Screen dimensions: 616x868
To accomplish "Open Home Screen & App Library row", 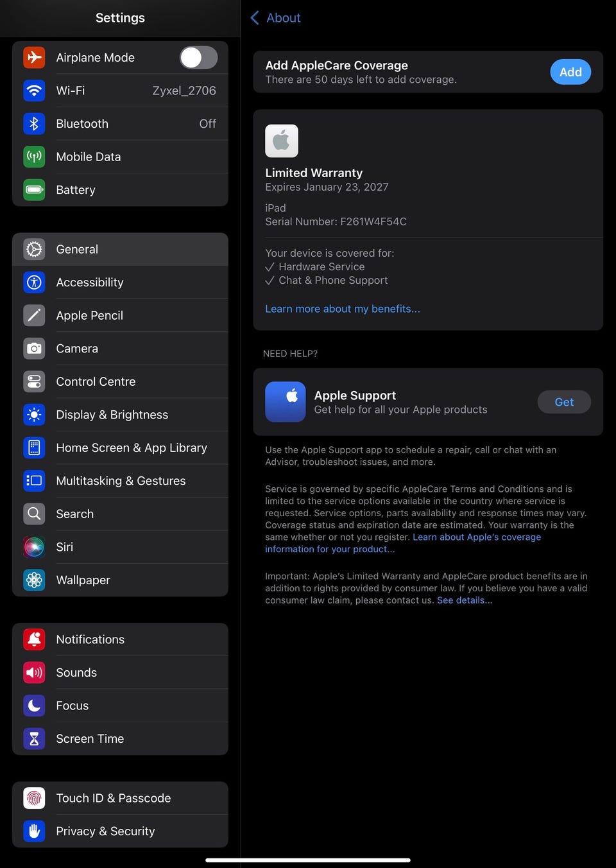I will pos(120,447).
